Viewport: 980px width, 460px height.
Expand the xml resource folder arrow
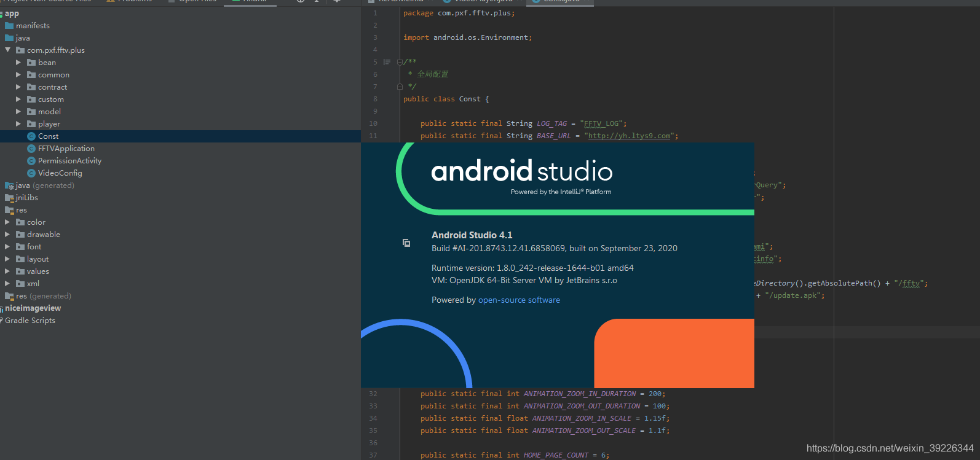7,284
